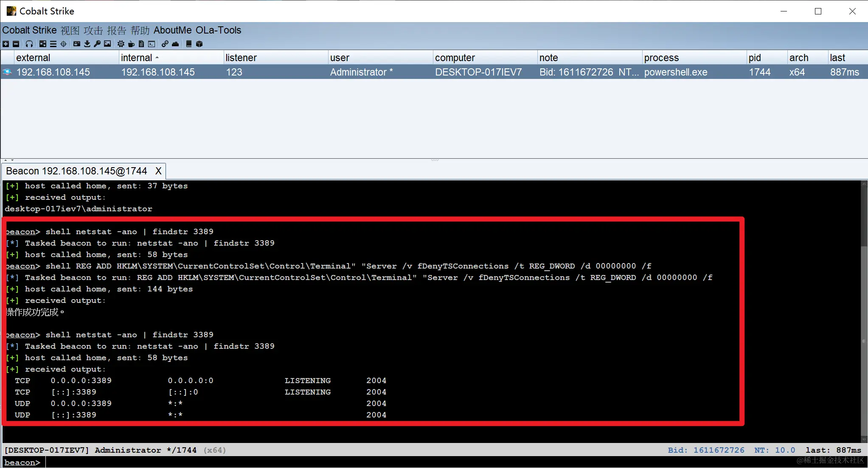868x468 pixels.
Task: Click the Connect to team server plus icon
Action: 6,44
